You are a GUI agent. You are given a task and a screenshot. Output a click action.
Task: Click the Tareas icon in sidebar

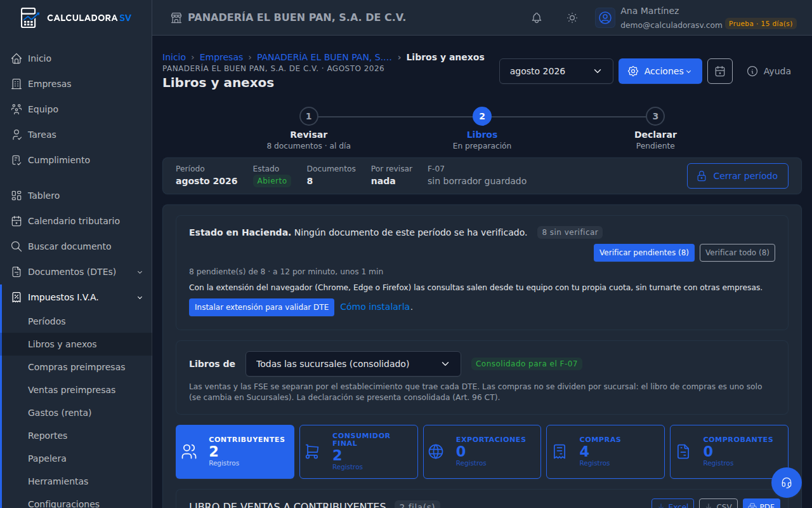[x=16, y=135]
